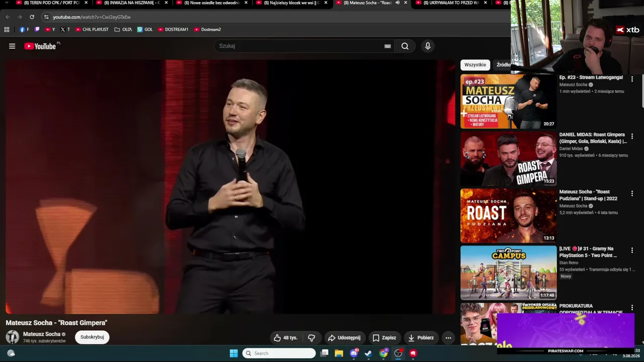Viewport: 644px width, 362px height.
Task: Open the Dostream2 bookmark
Action: (x=207, y=30)
